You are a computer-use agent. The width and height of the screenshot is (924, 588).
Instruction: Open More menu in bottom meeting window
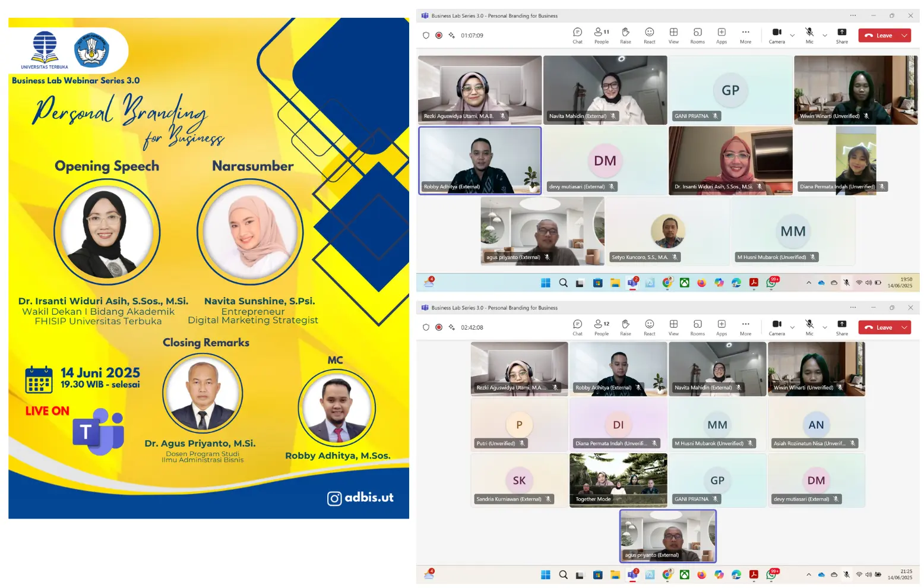745,327
